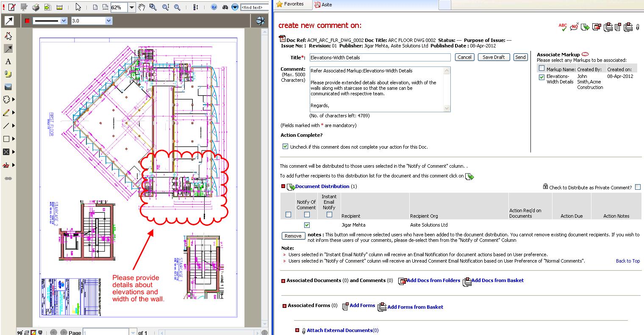The height and width of the screenshot is (335, 644).
Task: Select the pointer cursor in top toolbar
Action: tap(78, 7)
